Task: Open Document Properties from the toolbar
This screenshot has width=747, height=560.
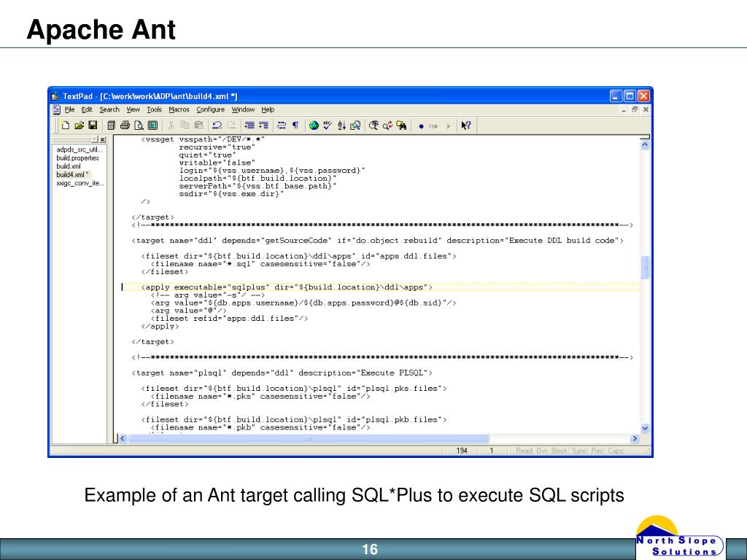Action: (x=152, y=125)
